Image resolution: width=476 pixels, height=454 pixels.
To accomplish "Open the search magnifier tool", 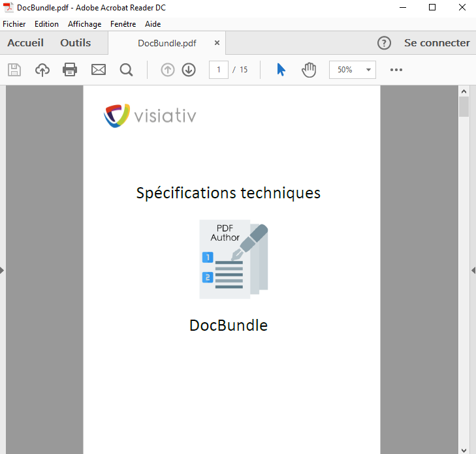I will [126, 70].
